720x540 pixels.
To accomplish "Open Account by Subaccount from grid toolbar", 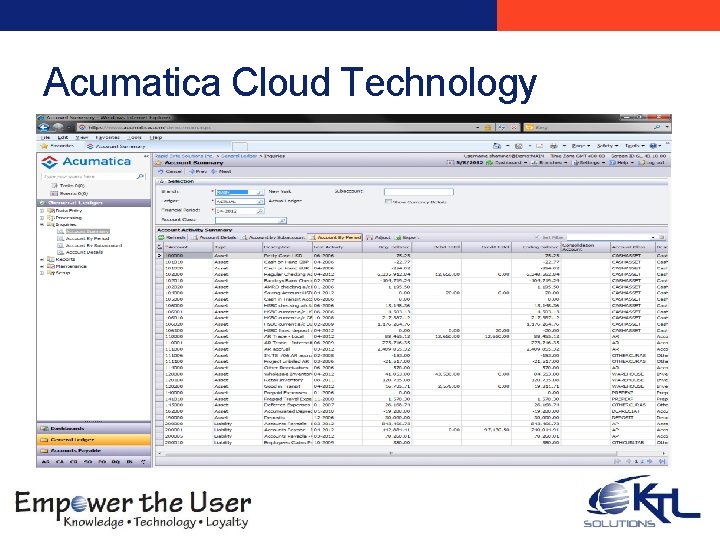I will 273,237.
